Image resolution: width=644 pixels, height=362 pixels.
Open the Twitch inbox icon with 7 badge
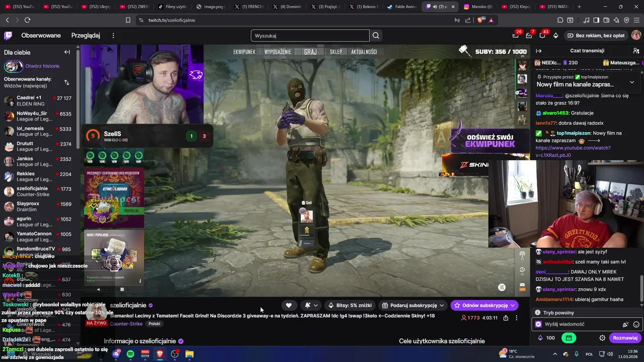point(529,35)
